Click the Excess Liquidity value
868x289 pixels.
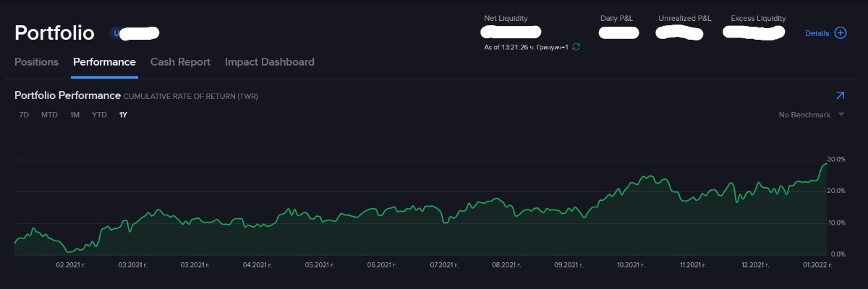(x=754, y=33)
